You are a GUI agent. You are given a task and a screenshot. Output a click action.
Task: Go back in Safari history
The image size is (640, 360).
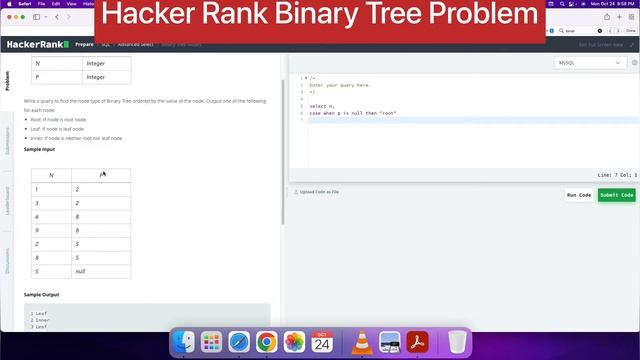coord(57,17)
